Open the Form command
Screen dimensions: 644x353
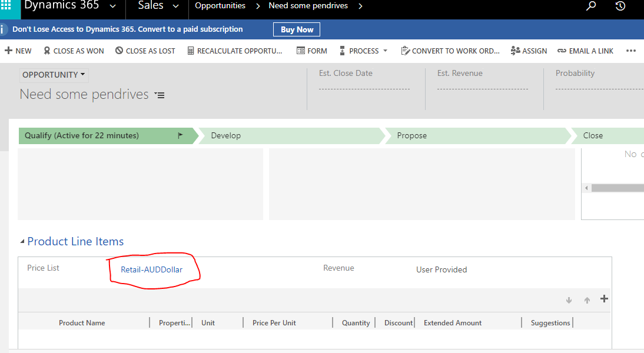(312, 51)
